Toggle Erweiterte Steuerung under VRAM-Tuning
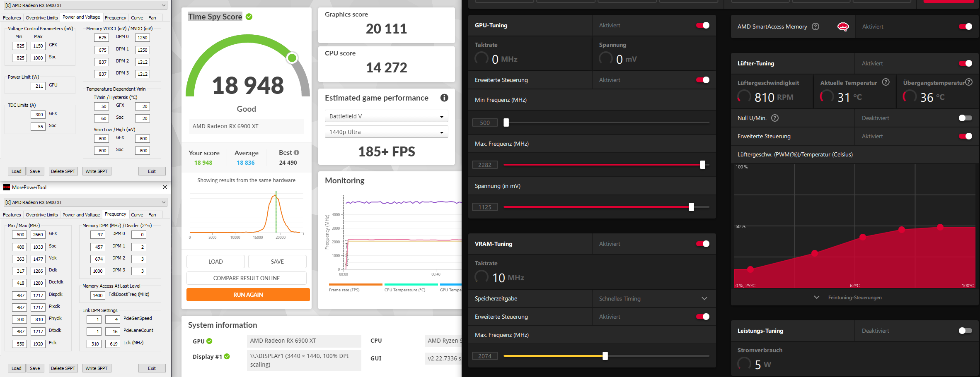980x377 pixels. [x=703, y=317]
